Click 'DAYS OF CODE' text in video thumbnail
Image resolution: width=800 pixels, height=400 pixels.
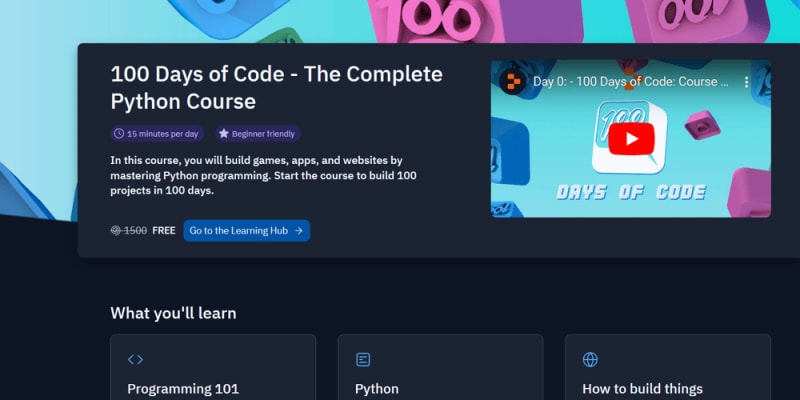(x=631, y=192)
